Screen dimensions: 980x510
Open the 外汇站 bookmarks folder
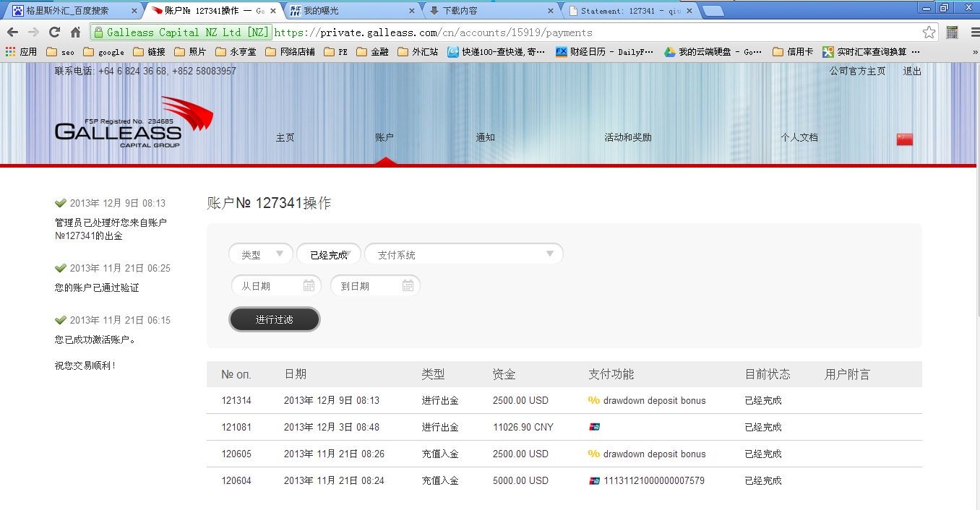[x=418, y=52]
